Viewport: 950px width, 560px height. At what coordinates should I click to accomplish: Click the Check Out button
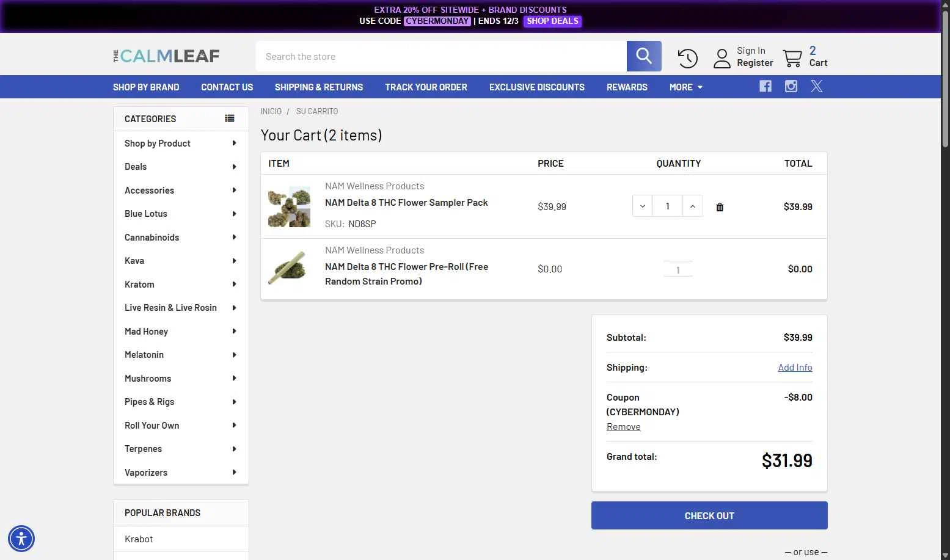tap(709, 515)
